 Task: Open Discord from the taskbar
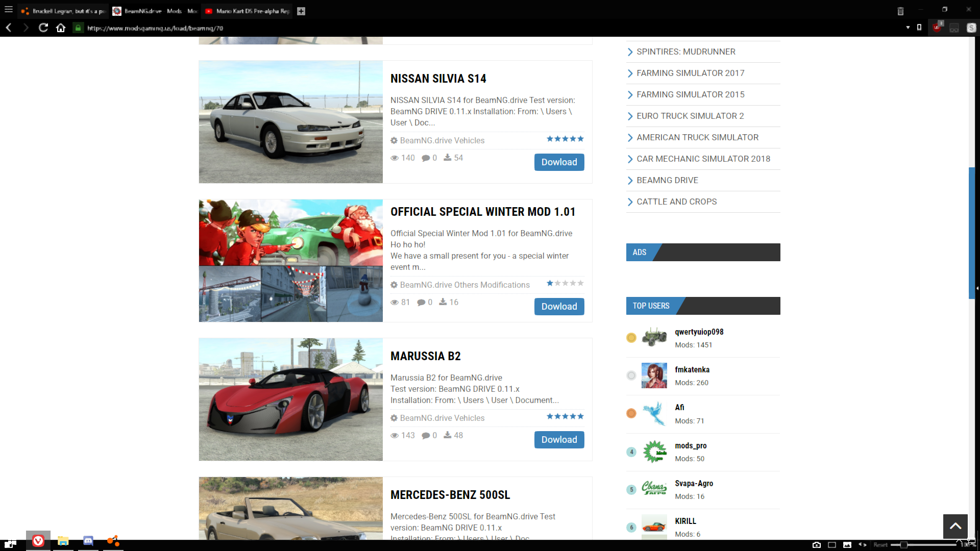click(x=88, y=541)
